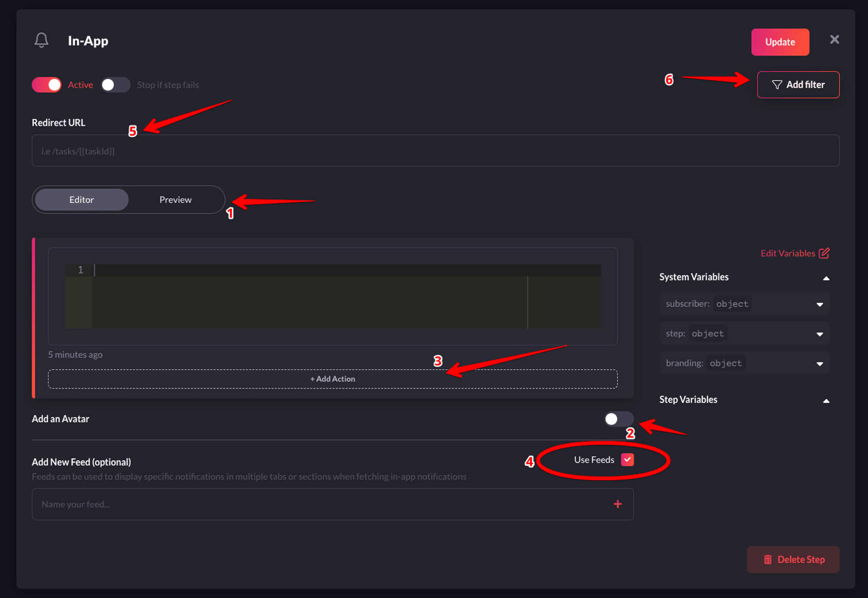
Task: Click into the Redirect URL field
Action: [435, 151]
